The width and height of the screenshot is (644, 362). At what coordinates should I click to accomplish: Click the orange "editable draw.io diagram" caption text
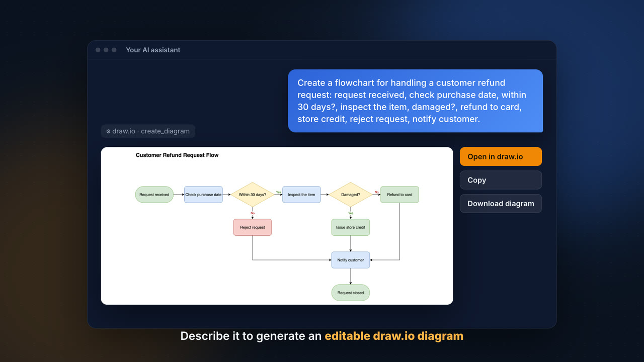click(x=394, y=336)
